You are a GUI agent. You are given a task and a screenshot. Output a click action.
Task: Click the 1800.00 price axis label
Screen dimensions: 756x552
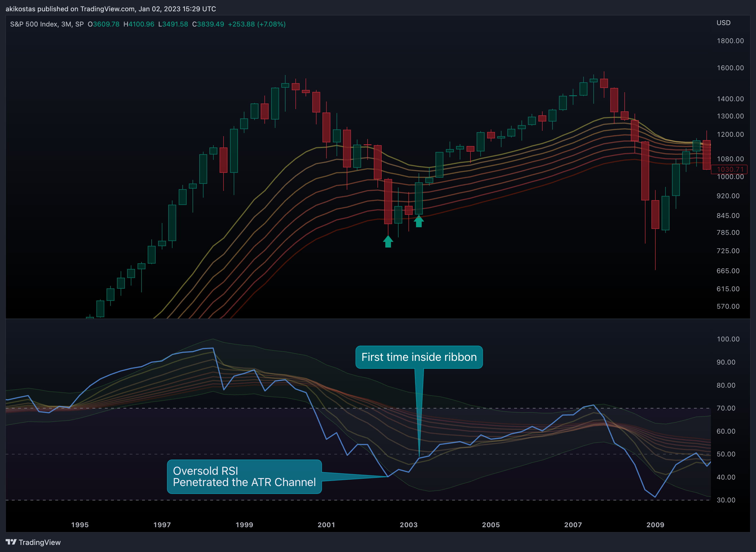[730, 41]
